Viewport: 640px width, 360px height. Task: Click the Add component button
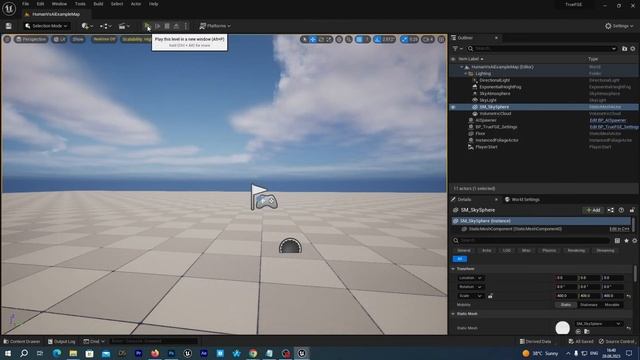(x=593, y=210)
